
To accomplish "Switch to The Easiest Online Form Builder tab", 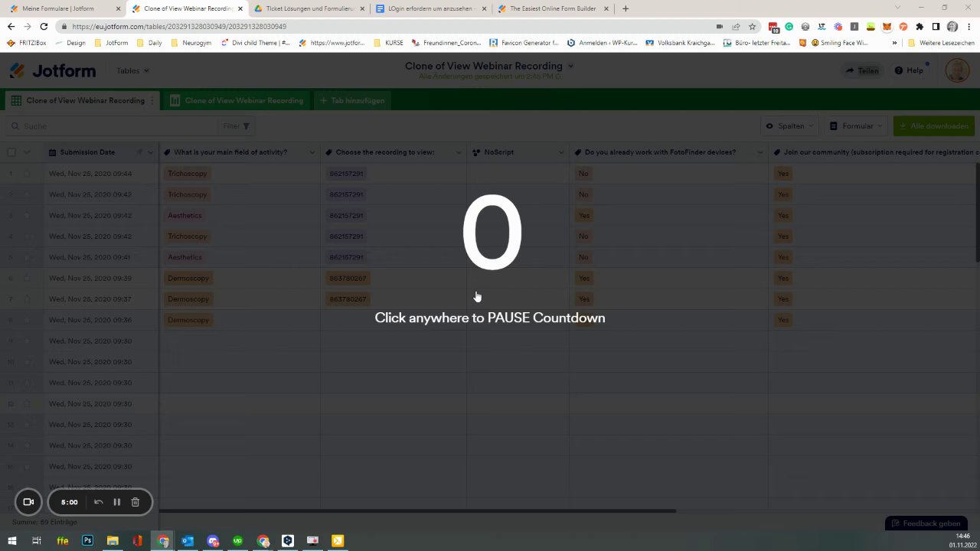I will 553,8.
